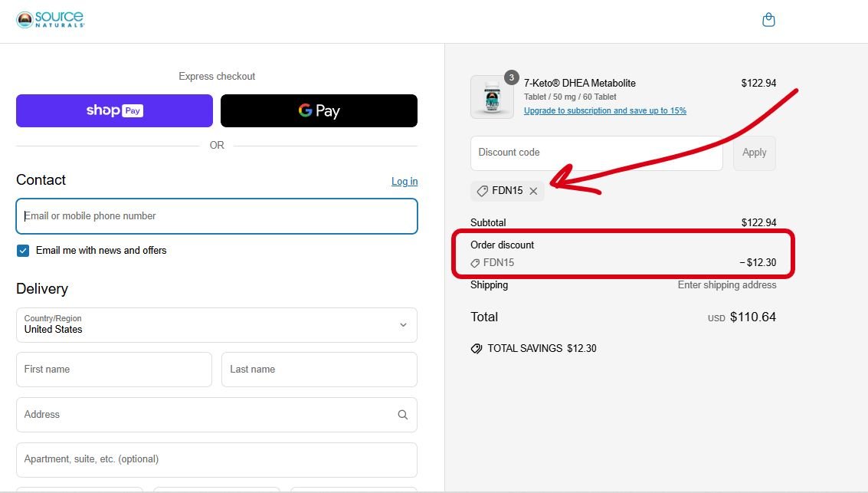
Task: Click the Address input field
Action: click(217, 415)
